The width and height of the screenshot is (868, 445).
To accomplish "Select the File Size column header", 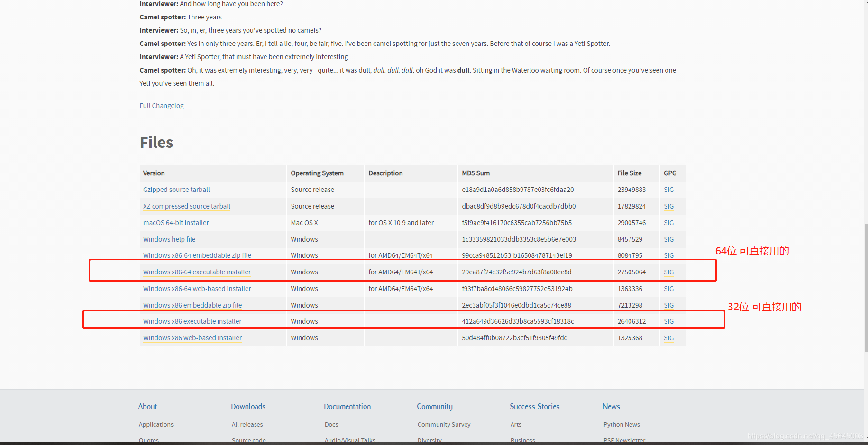I will tap(636, 173).
